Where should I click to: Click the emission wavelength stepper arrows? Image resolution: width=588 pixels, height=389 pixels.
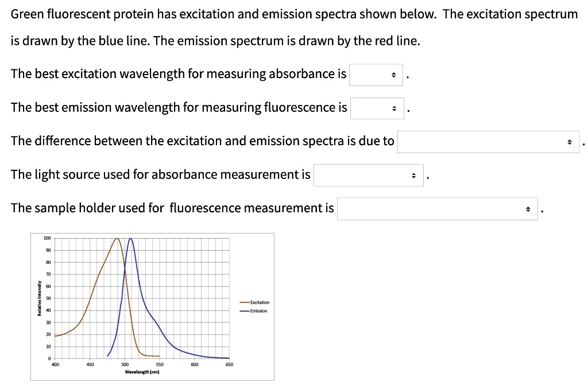(x=394, y=108)
